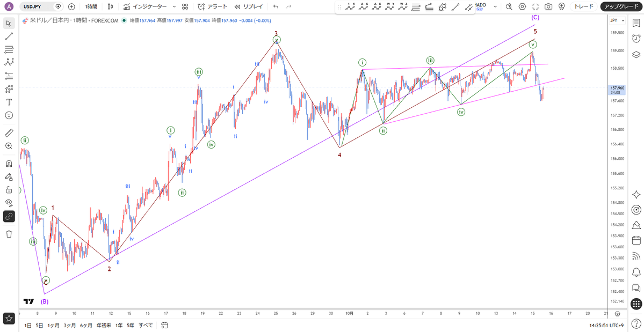Select the polyline path favorite tool
The width and height of the screenshot is (644, 332).
(443, 6)
